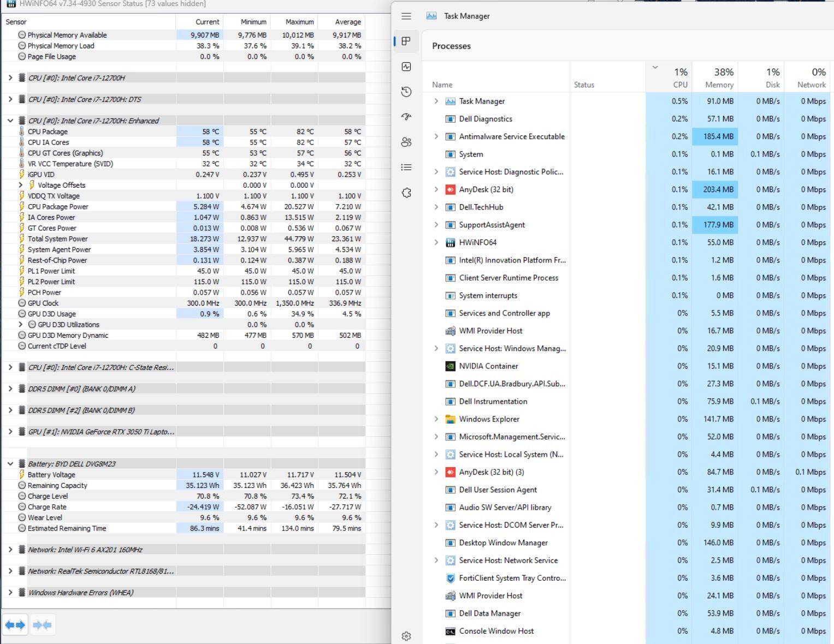The height and width of the screenshot is (644, 834).
Task: Select Desktop Window Manager process
Action: tap(627, 542)
